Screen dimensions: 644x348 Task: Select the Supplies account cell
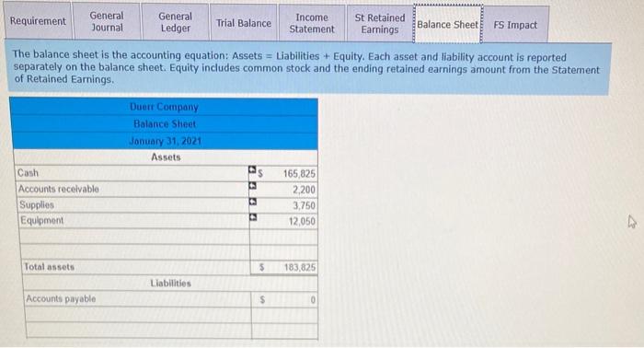pos(134,204)
